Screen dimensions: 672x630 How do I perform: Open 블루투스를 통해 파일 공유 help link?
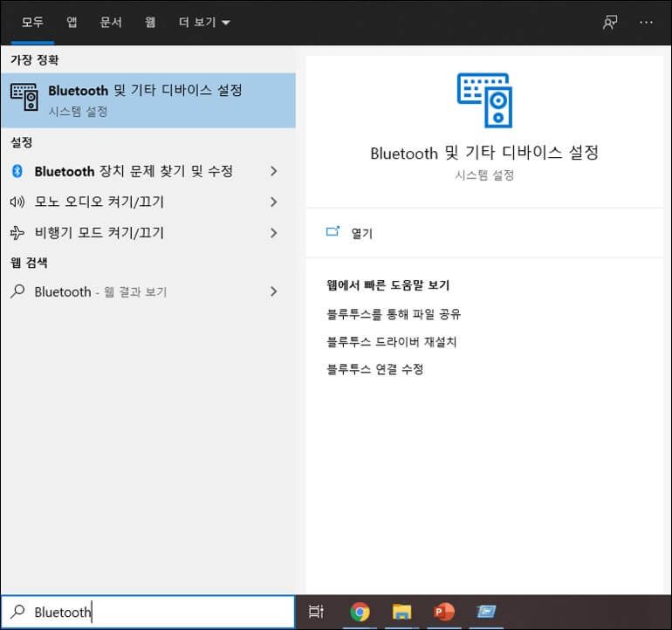point(394,314)
